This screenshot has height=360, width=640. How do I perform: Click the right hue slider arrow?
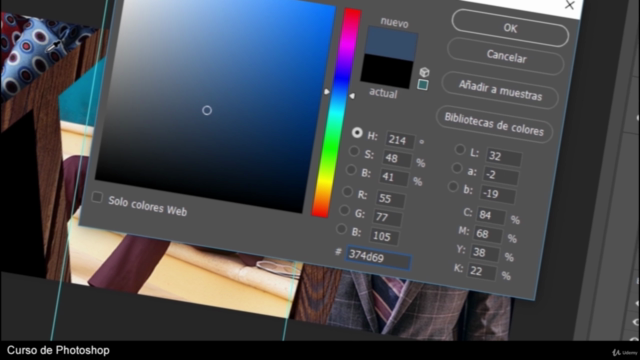[x=352, y=96]
